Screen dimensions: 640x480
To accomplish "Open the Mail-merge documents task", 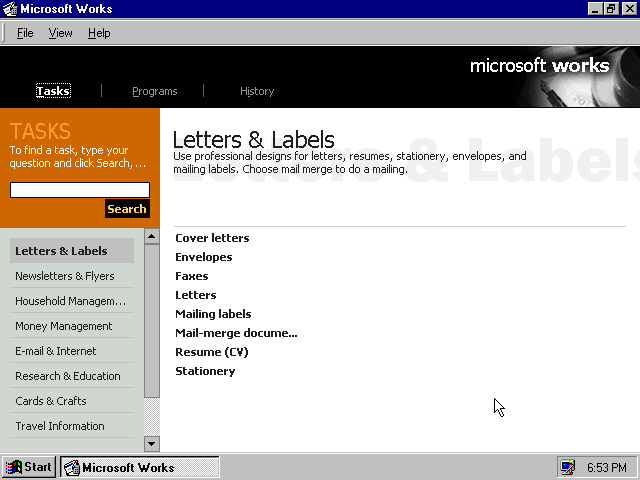I will 236,333.
